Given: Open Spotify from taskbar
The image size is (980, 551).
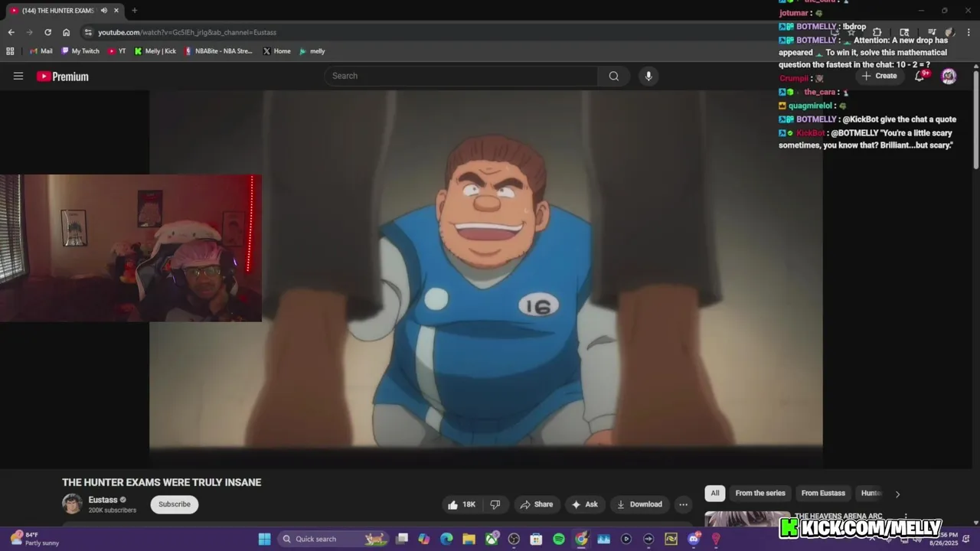Looking at the screenshot, I should [x=559, y=539].
